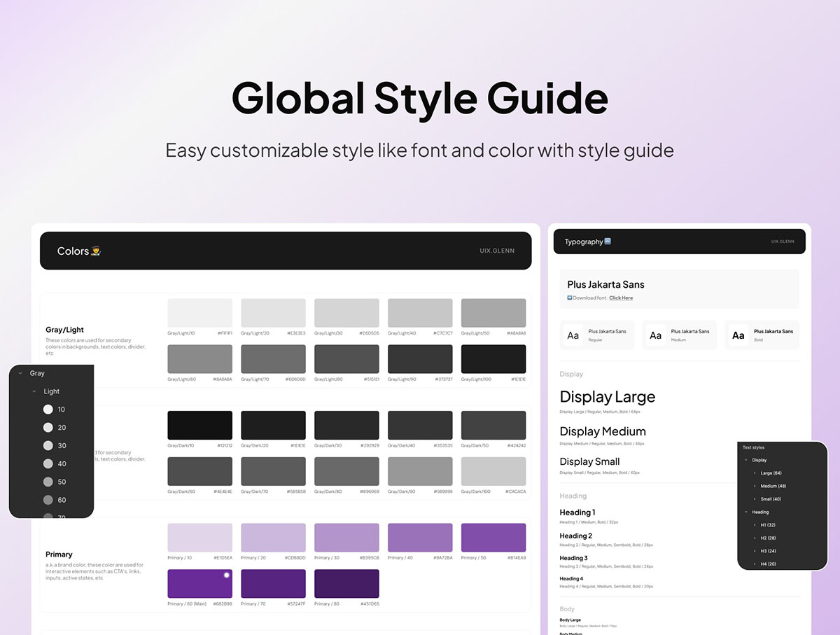Pick the Primary / 50 color swatch
840x635 pixels.
coord(493,538)
